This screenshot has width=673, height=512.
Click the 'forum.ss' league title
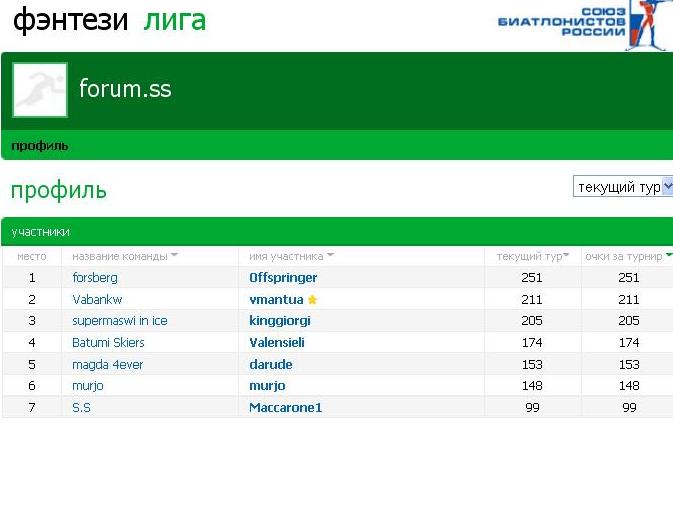coord(125,89)
